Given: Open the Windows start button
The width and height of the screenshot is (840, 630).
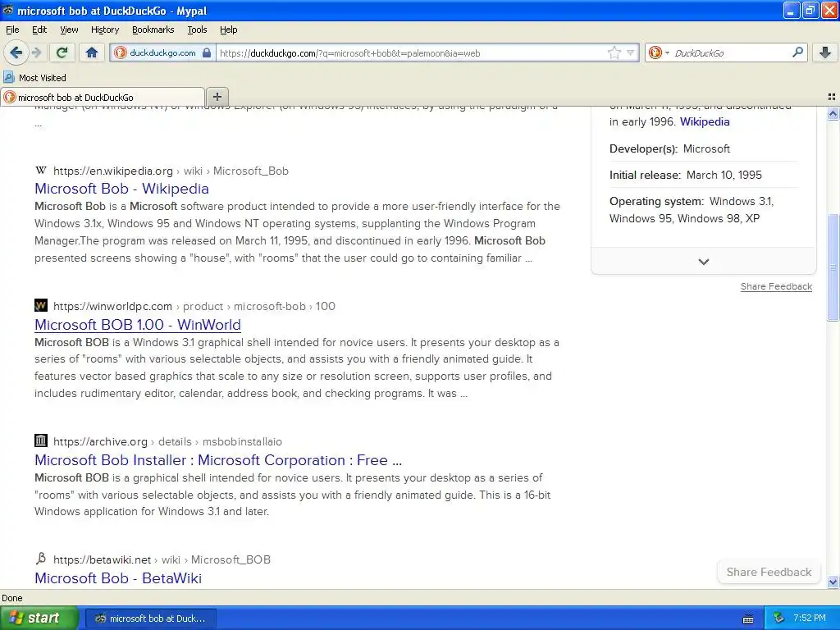Looking at the screenshot, I should (39, 618).
